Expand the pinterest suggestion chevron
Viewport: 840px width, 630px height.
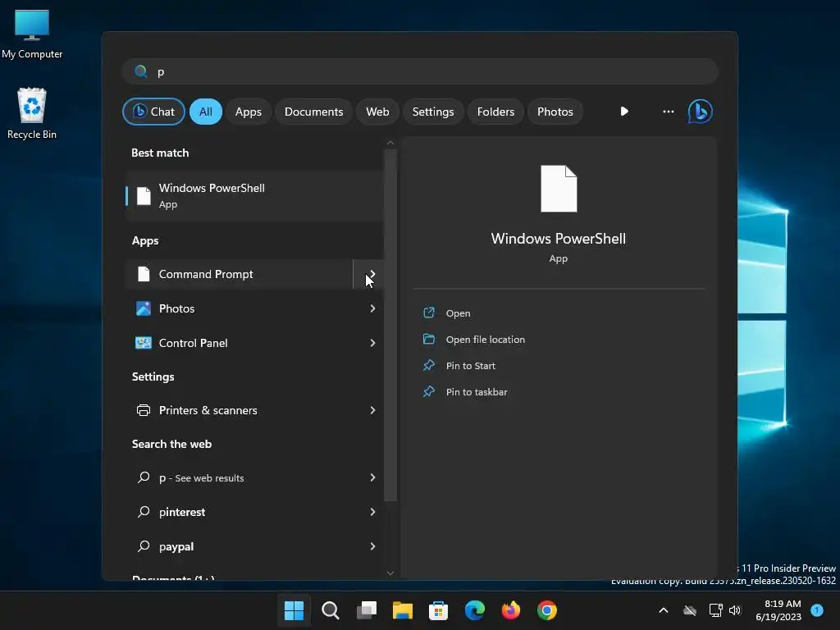(372, 512)
